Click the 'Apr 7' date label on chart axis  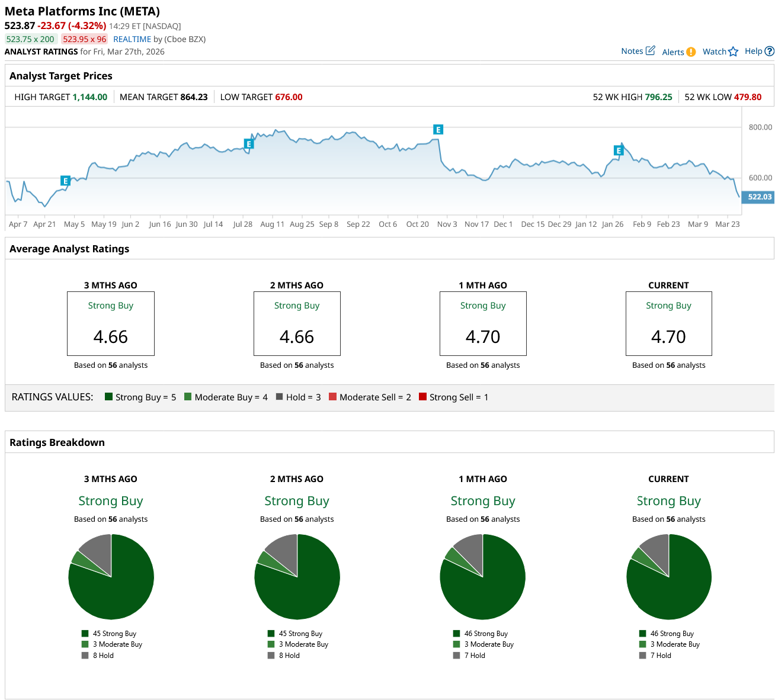(x=18, y=224)
